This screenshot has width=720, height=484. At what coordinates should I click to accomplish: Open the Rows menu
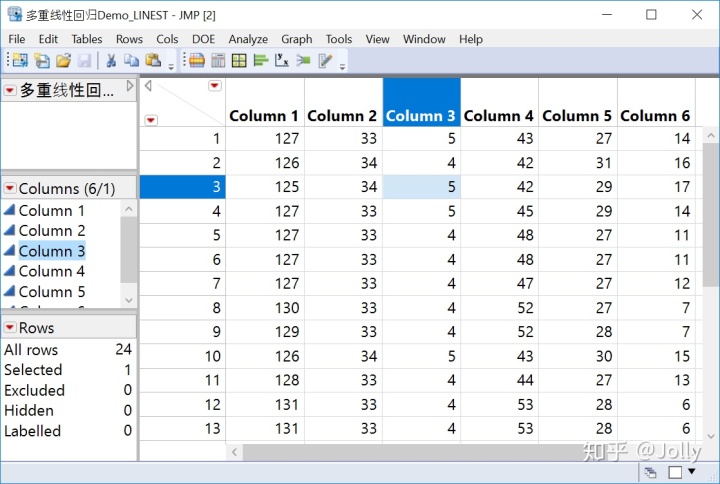129,39
